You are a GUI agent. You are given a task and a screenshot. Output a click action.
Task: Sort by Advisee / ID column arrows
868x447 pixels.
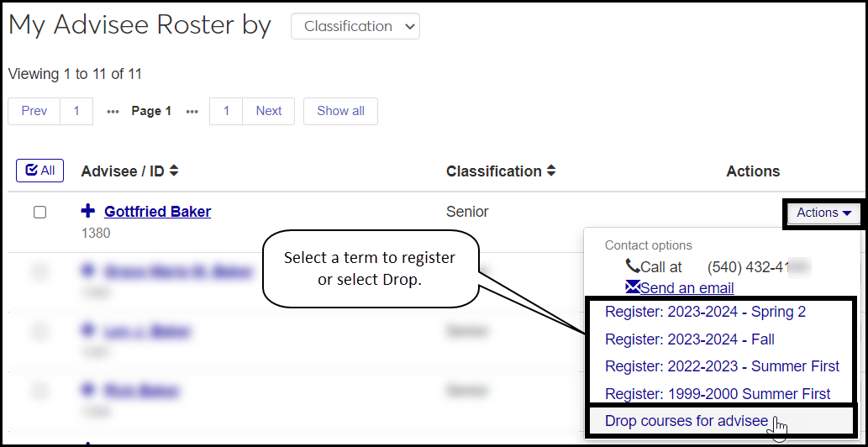(174, 171)
